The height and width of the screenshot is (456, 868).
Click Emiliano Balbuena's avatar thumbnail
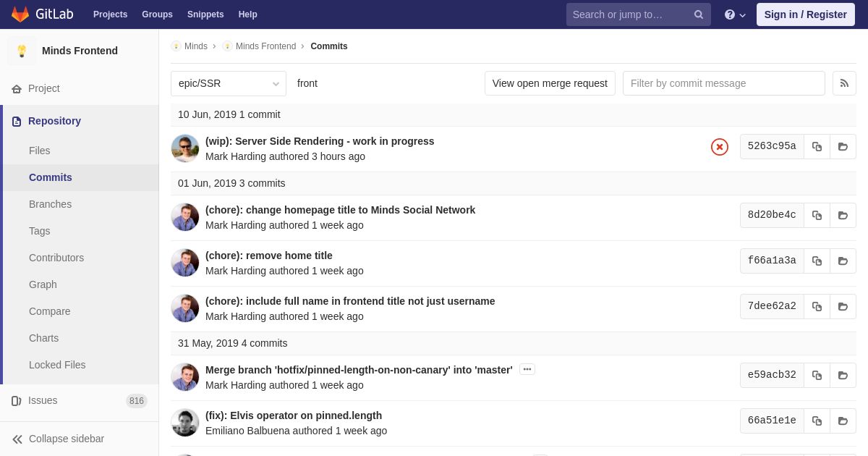(x=185, y=423)
